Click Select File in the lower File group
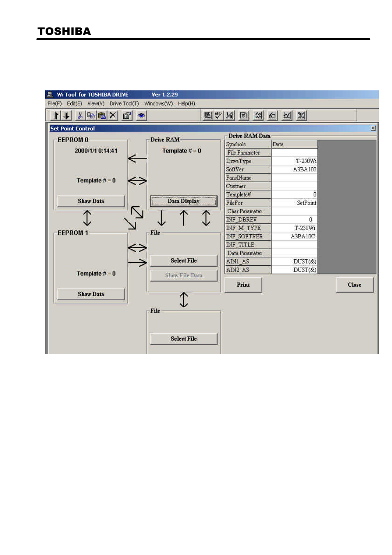The image size is (392, 555). pos(184,339)
